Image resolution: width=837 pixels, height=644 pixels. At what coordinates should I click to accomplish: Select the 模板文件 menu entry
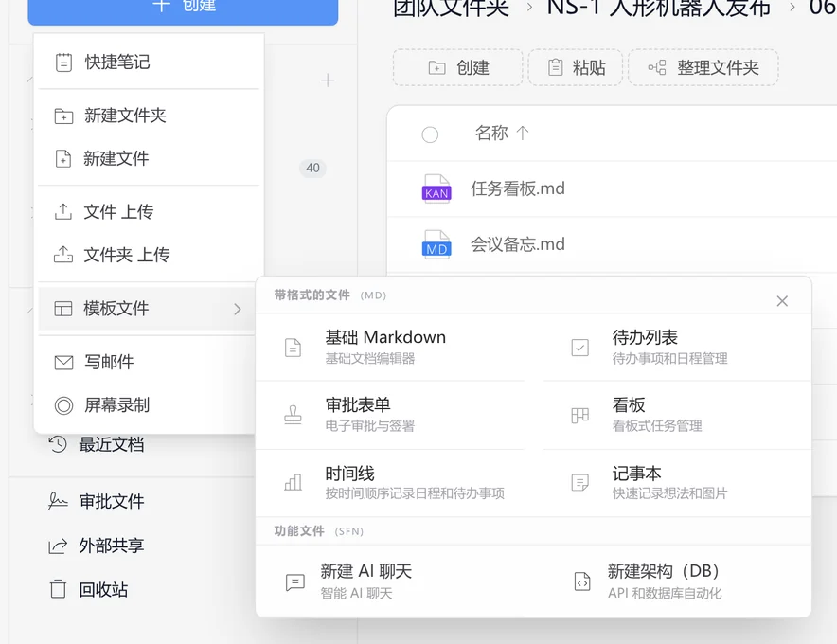[148, 309]
